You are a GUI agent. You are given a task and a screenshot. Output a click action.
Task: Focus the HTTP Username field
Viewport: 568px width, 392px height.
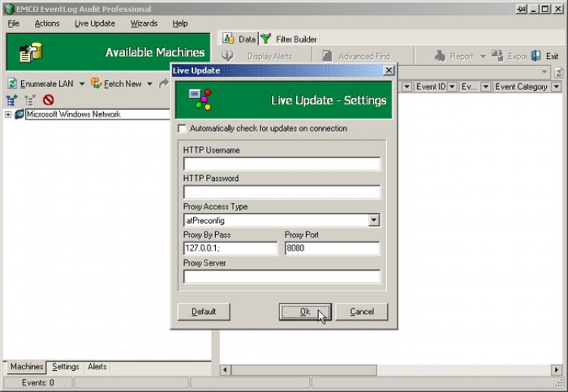(x=282, y=164)
